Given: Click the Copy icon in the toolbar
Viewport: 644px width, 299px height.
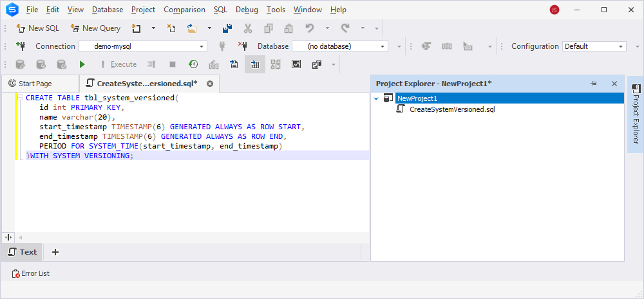Looking at the screenshot, I should tap(269, 28).
